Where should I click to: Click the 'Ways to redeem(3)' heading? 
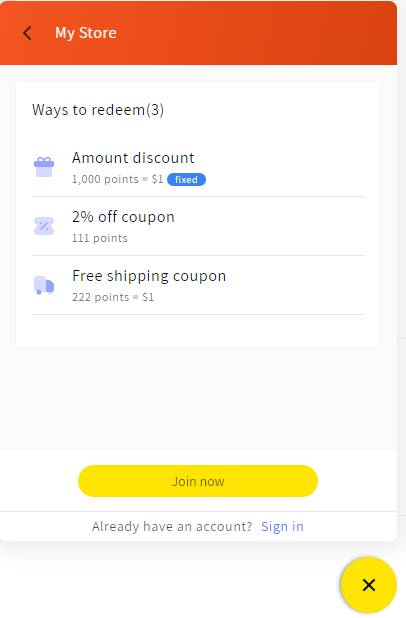(98, 110)
